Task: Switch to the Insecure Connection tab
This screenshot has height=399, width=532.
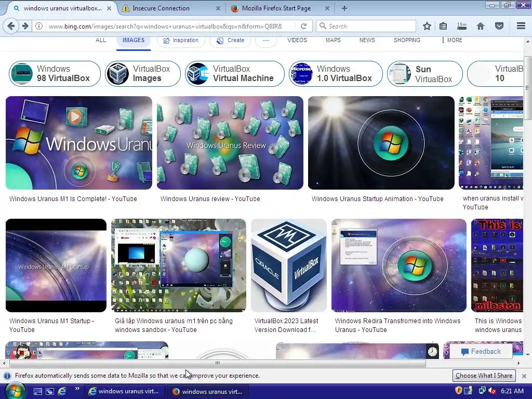Action: click(172, 8)
